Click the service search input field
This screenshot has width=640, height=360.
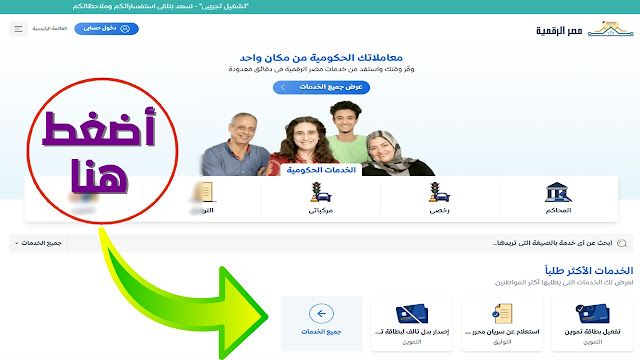pyautogui.click(x=350, y=243)
